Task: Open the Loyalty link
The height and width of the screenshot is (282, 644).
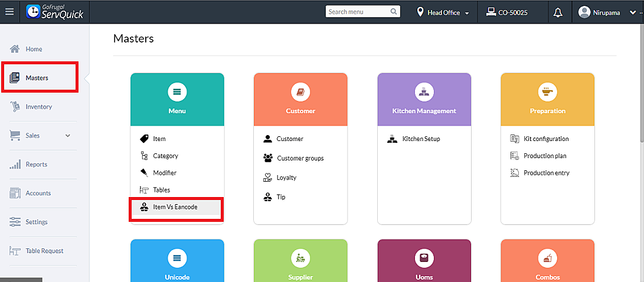Action: pos(286,178)
